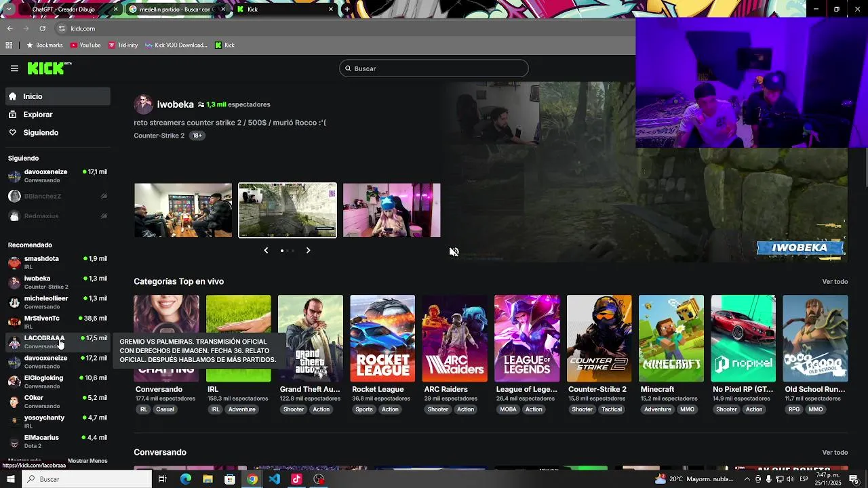
Task: Open yosoychanty recommended channel
Action: tap(58, 421)
